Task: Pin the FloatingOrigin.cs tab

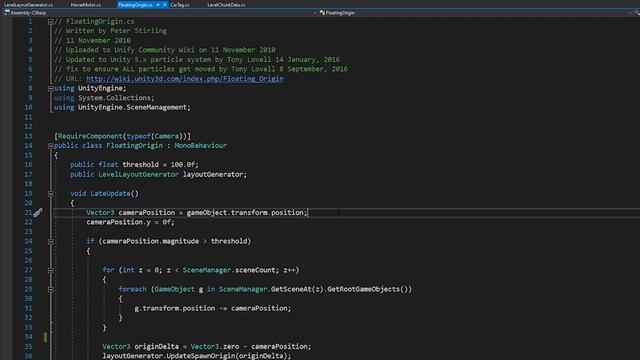Action: pyautogui.click(x=158, y=5)
